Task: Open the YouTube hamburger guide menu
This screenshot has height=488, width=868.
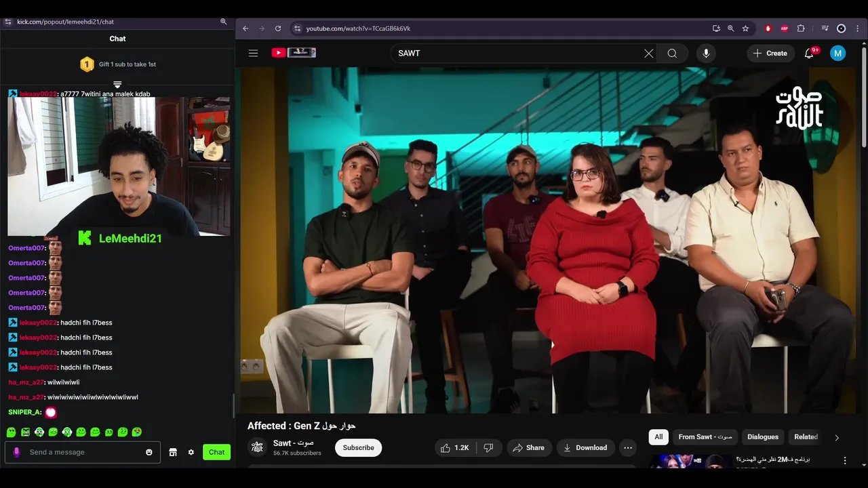Action: point(253,53)
